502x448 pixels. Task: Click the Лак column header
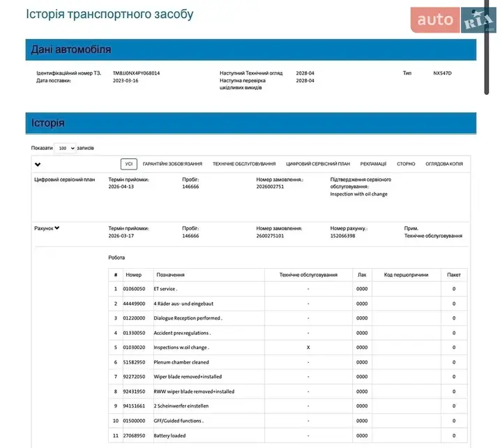(362, 275)
